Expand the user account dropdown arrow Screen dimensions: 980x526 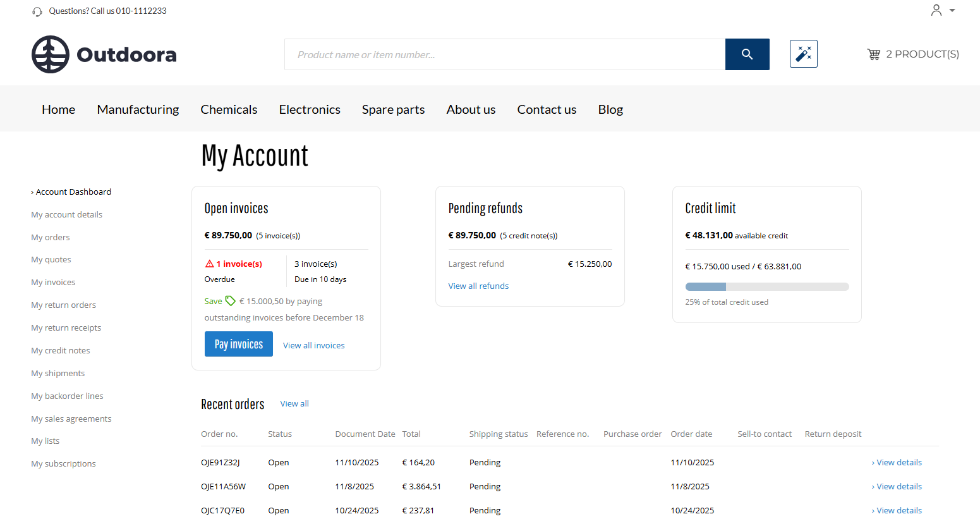pyautogui.click(x=952, y=11)
